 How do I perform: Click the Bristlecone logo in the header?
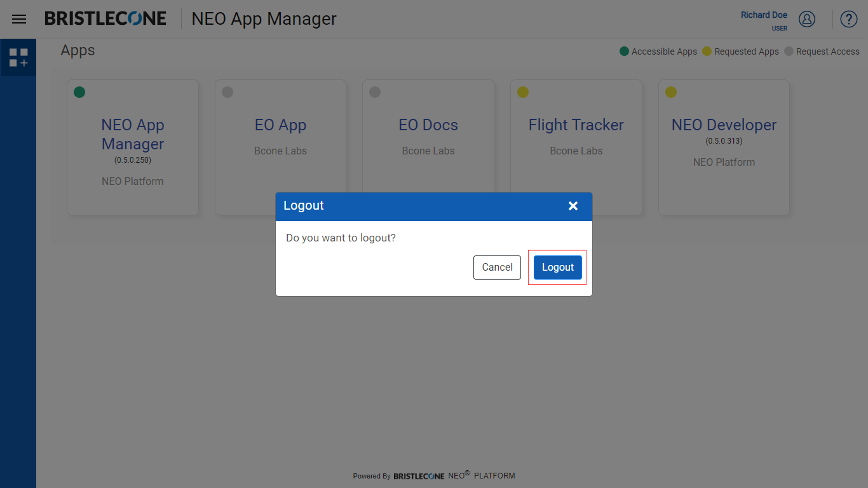click(105, 18)
